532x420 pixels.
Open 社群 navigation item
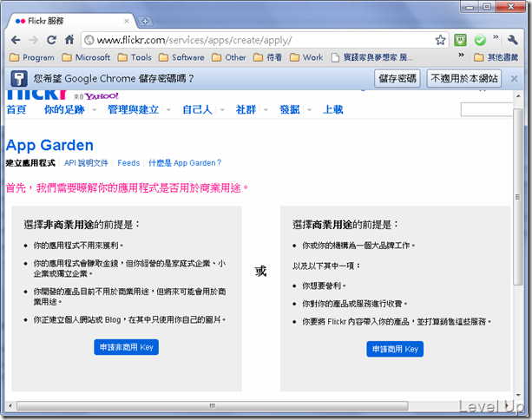point(246,109)
